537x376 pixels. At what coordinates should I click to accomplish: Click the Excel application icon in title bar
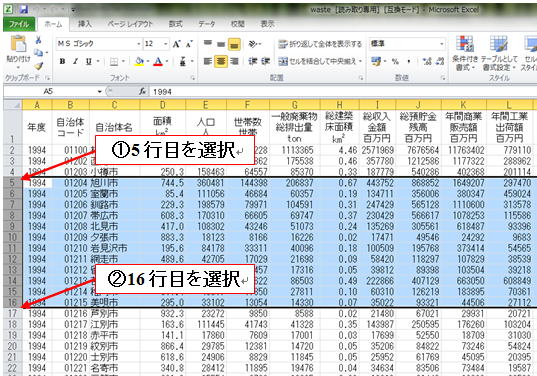[8, 9]
